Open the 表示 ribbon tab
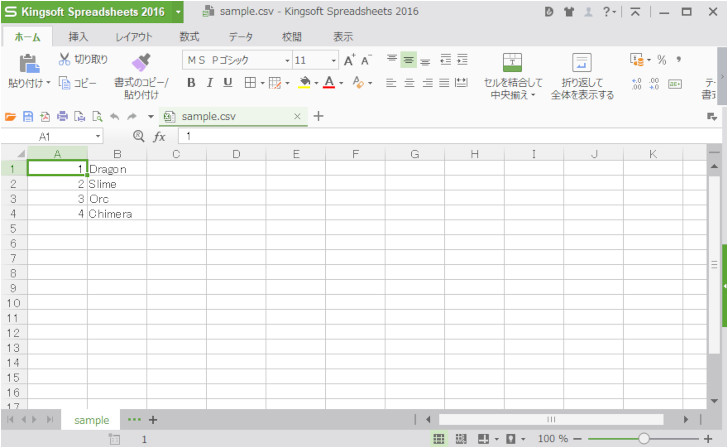The width and height of the screenshot is (728, 448). click(x=343, y=37)
